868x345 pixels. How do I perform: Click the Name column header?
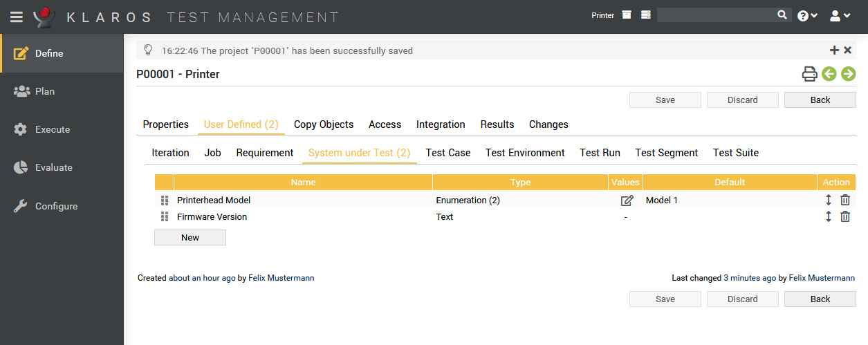point(303,182)
